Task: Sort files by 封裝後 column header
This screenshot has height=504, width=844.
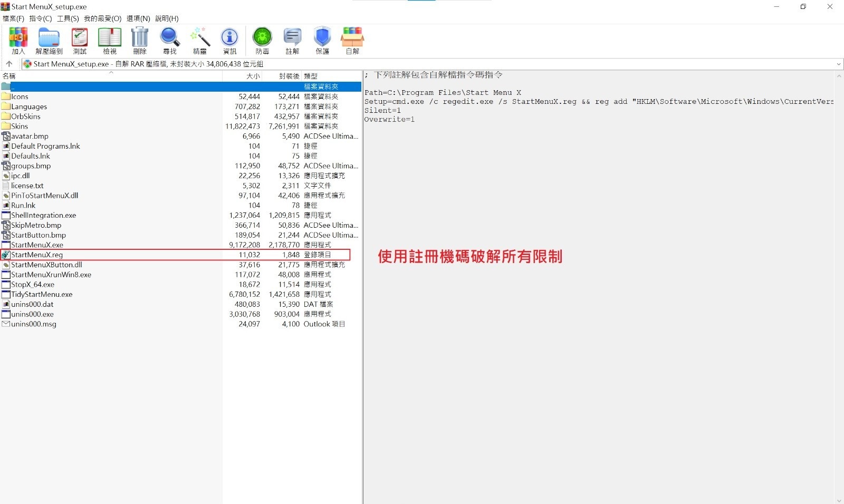Action: (282, 76)
